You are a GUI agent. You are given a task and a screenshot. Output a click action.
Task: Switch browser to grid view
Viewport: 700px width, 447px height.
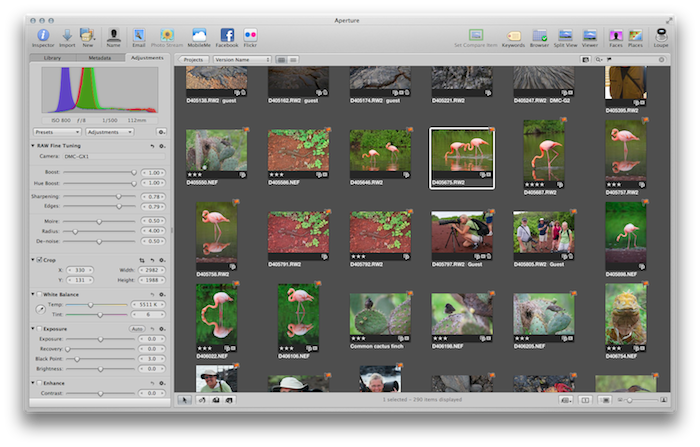click(x=282, y=60)
